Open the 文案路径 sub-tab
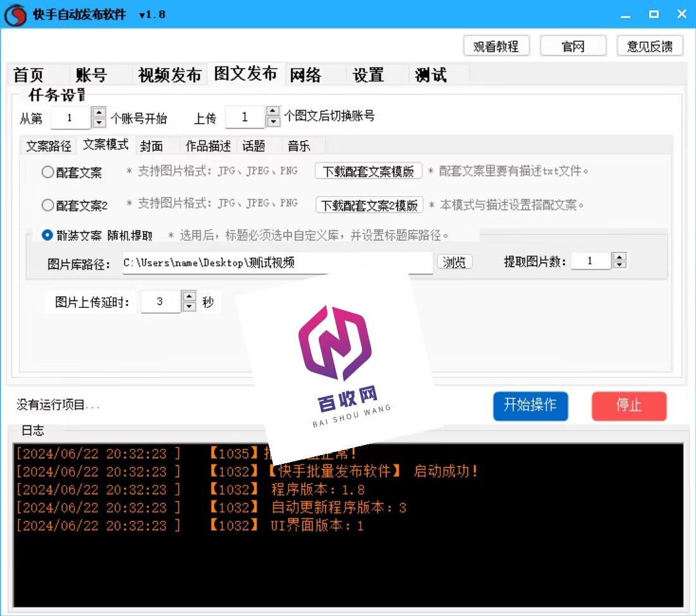Viewport: 696px width, 616px height. click(x=49, y=146)
